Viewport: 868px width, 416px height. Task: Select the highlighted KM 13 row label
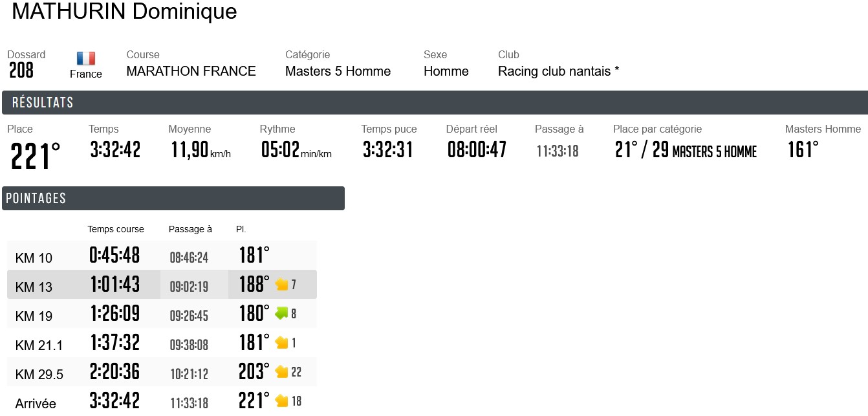pos(34,287)
